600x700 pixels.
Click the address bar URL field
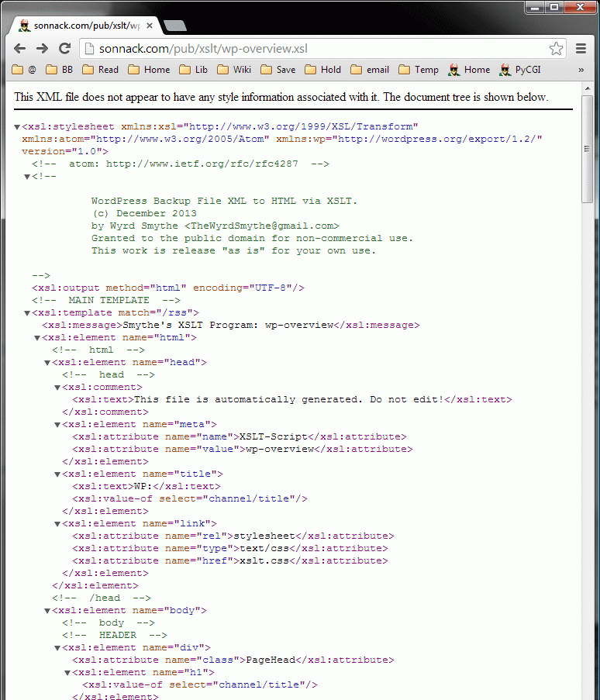coord(310,49)
